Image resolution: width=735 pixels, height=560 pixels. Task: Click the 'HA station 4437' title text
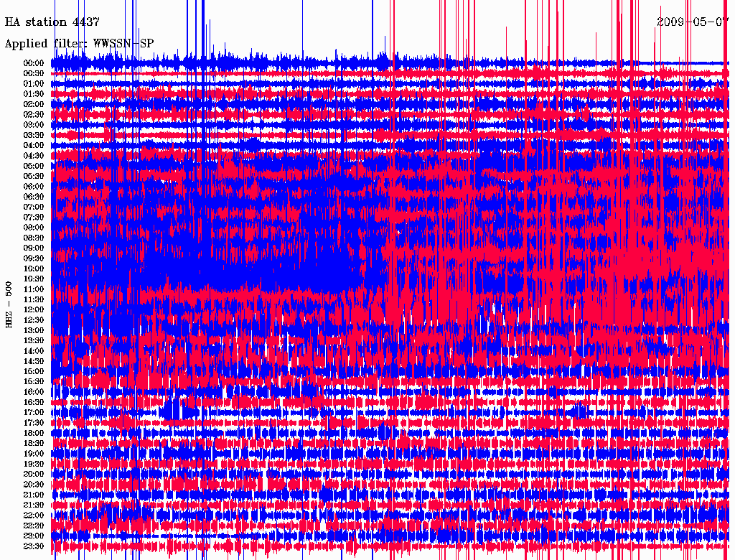tap(52, 22)
